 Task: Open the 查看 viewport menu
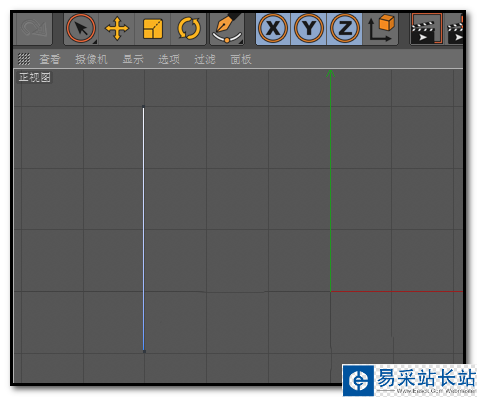(x=50, y=59)
